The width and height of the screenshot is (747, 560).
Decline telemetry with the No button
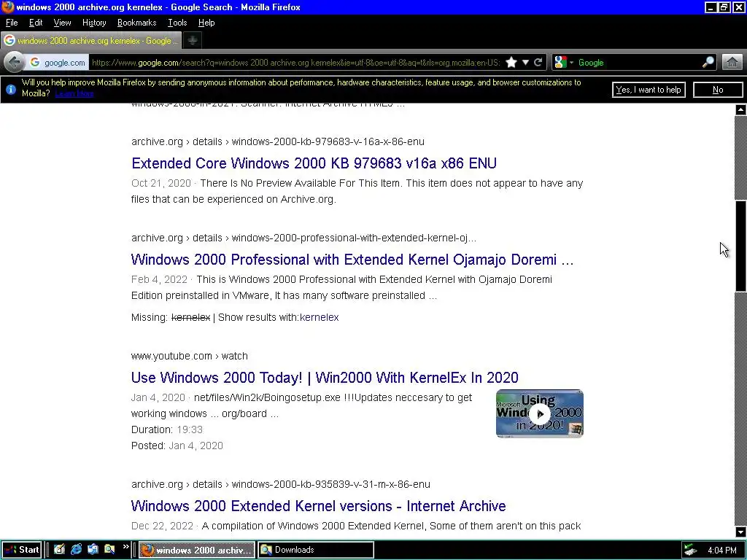pos(718,90)
